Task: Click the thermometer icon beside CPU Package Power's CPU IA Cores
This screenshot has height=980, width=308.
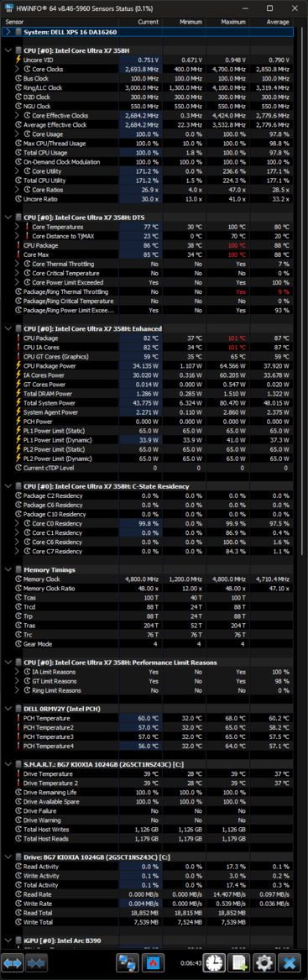Action: point(18,347)
